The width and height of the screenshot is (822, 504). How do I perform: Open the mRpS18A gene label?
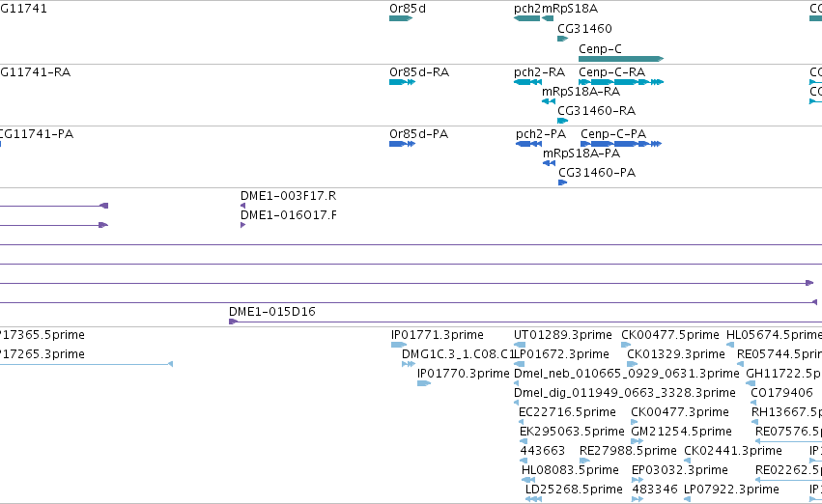[x=570, y=9]
